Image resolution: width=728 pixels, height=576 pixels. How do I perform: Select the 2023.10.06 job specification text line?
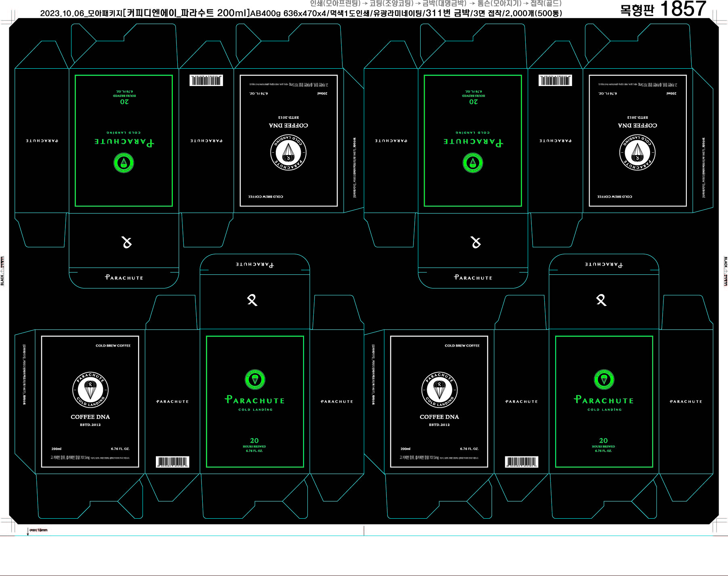[301, 13]
